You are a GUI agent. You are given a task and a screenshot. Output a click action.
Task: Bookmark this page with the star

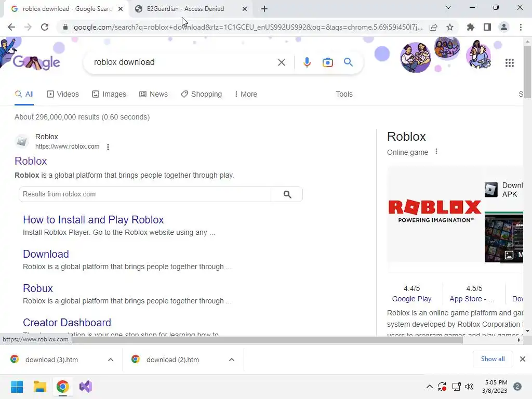[450, 27]
